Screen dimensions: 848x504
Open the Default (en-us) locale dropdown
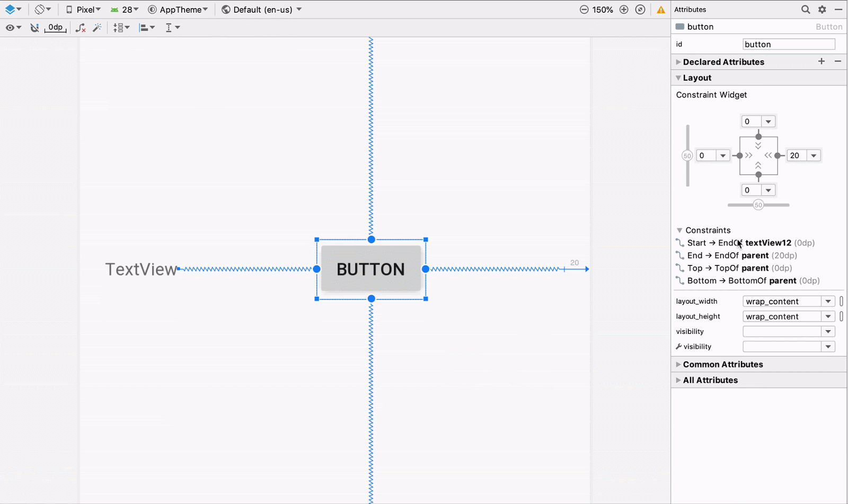(x=261, y=10)
